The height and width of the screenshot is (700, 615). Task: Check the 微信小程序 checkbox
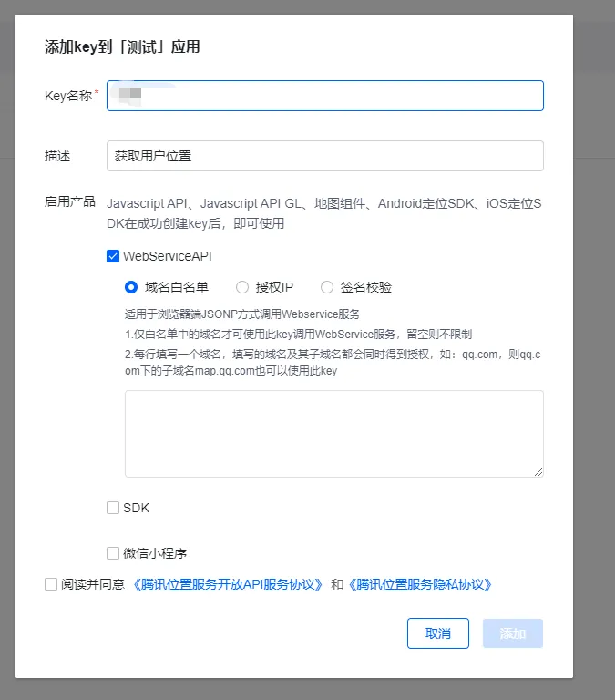[x=113, y=553]
